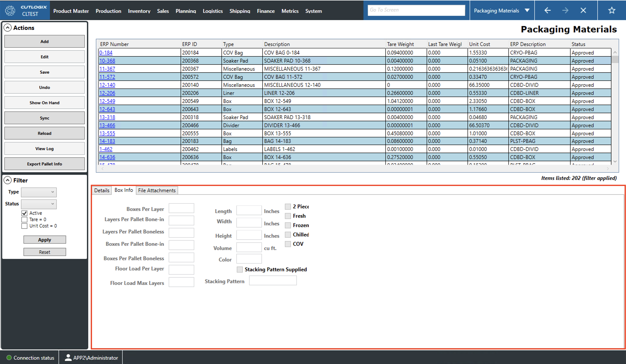This screenshot has width=626, height=364.
Task: Open the Inventory menu
Action: 139,11
